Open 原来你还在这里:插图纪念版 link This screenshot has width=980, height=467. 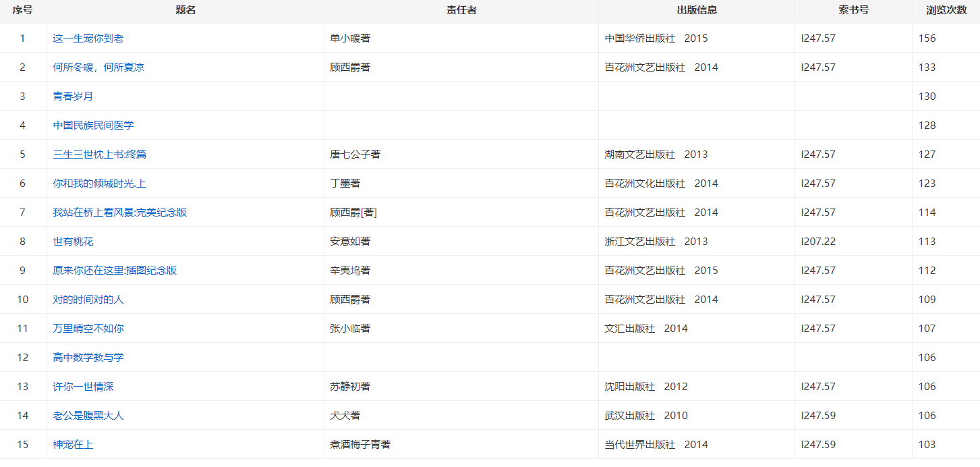pos(115,271)
